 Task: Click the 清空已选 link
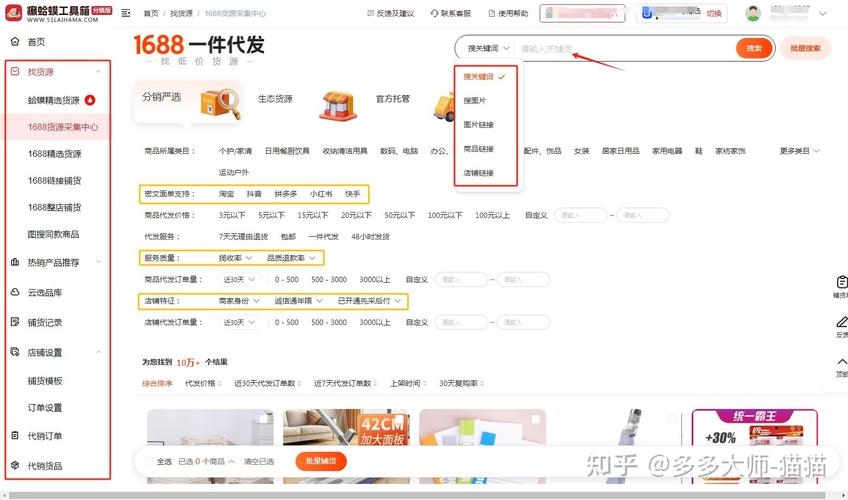[x=259, y=461]
